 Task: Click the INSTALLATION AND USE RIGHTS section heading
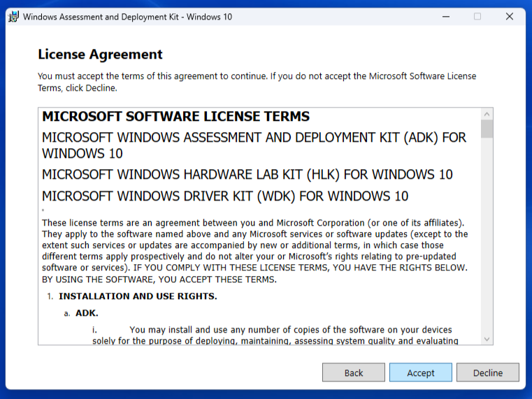(138, 296)
